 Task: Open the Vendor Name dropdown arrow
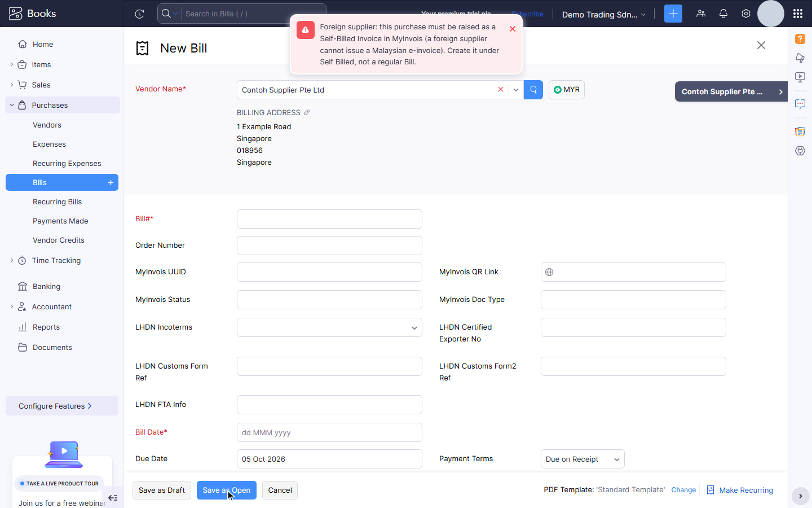[x=516, y=90]
